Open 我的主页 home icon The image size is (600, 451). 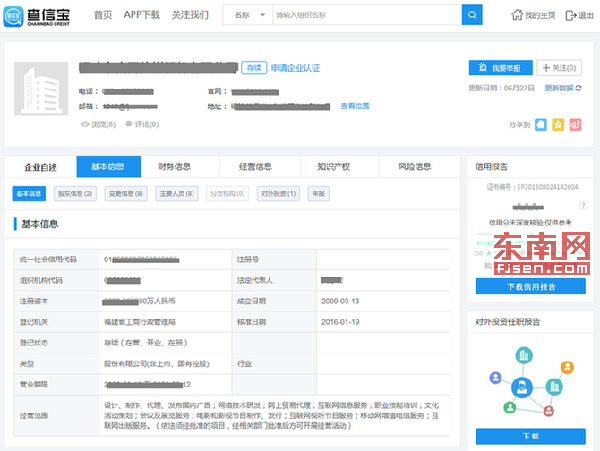click(x=517, y=15)
